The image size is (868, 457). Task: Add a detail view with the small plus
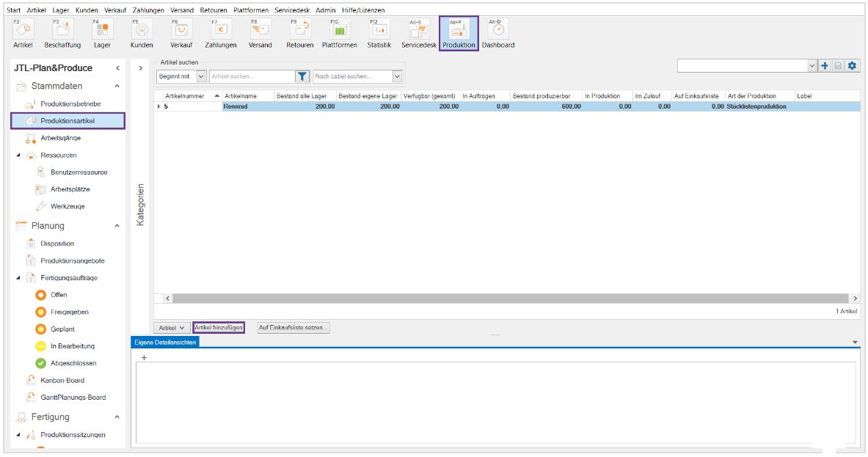click(x=144, y=357)
